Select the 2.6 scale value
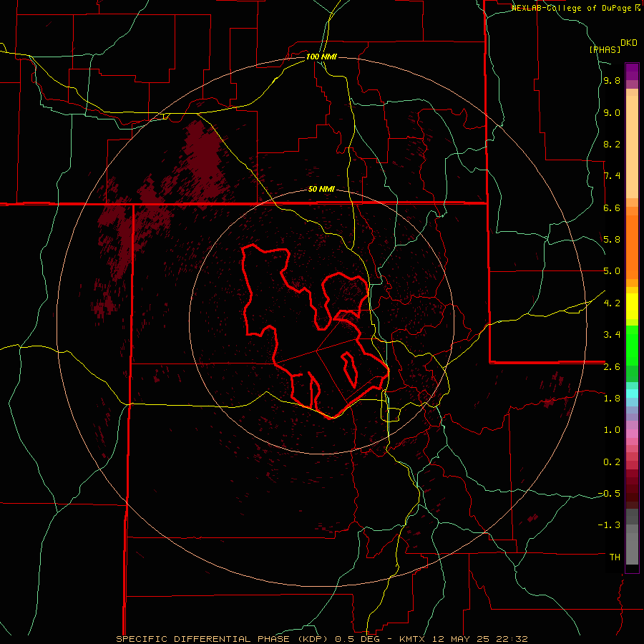This screenshot has width=644, height=644. [x=612, y=367]
